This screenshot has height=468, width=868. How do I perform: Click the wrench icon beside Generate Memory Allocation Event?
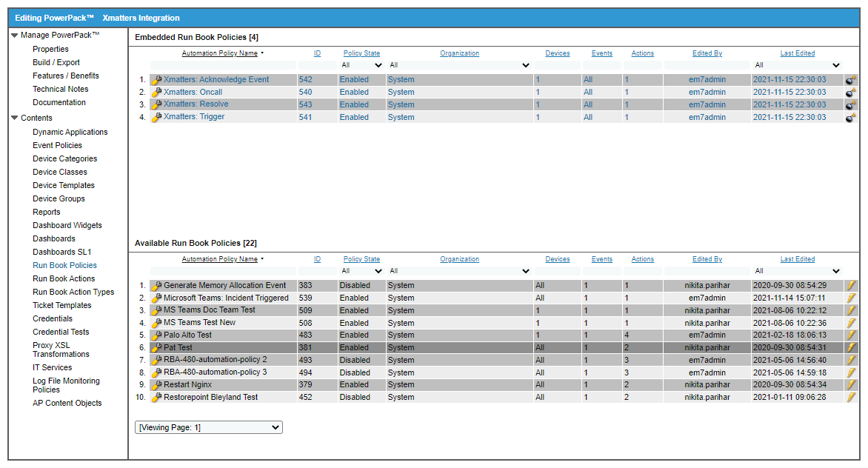(156, 286)
